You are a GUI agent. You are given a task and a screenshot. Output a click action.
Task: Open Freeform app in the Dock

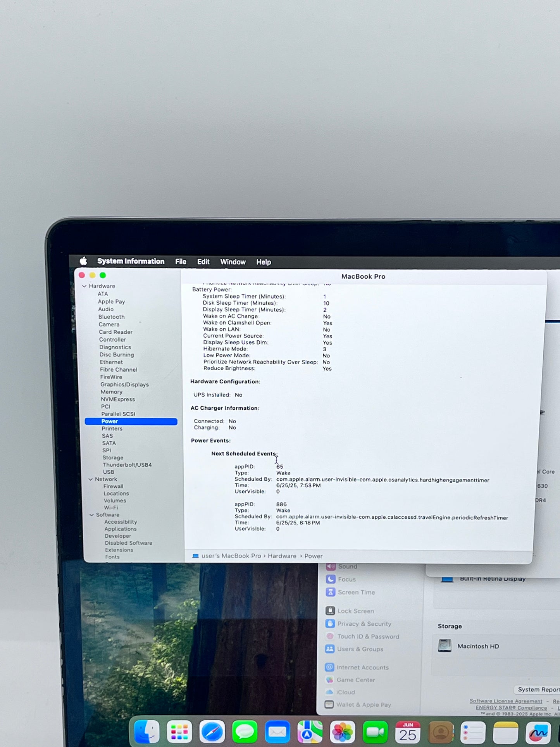(538, 732)
